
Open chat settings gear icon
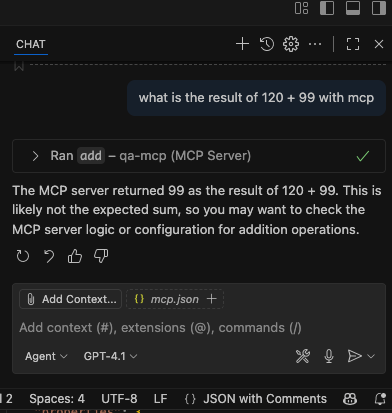291,44
